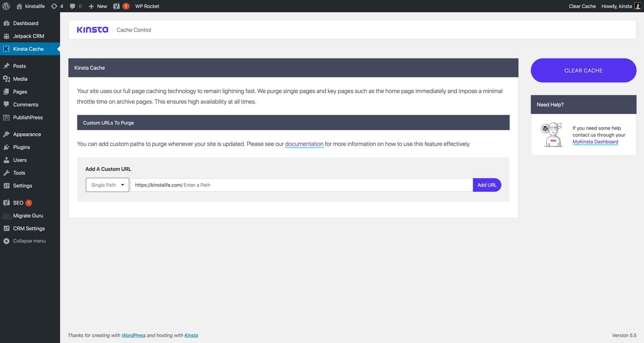
Task: Open the Media library icon
Action: pos(7,79)
